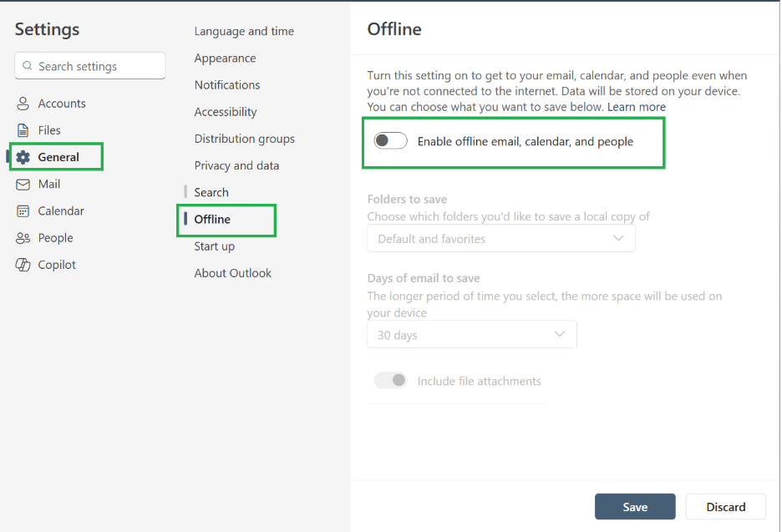Image resolution: width=782 pixels, height=532 pixels.
Task: Select the Calendar category label
Action: point(61,211)
